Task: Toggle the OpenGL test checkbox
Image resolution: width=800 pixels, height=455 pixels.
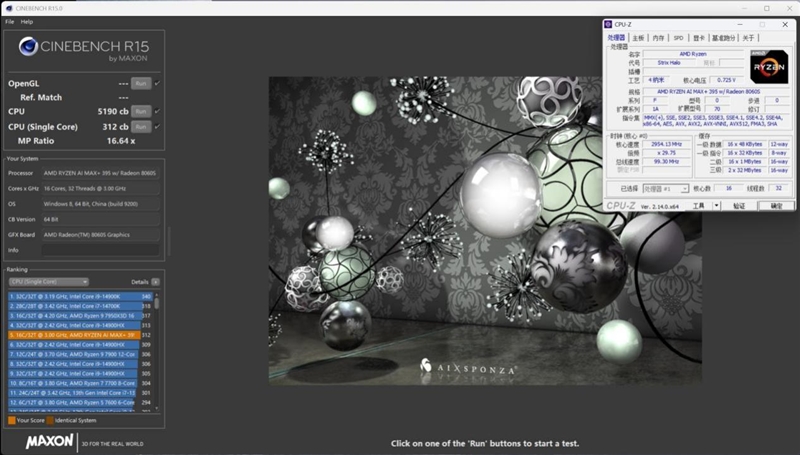Action: pos(157,83)
